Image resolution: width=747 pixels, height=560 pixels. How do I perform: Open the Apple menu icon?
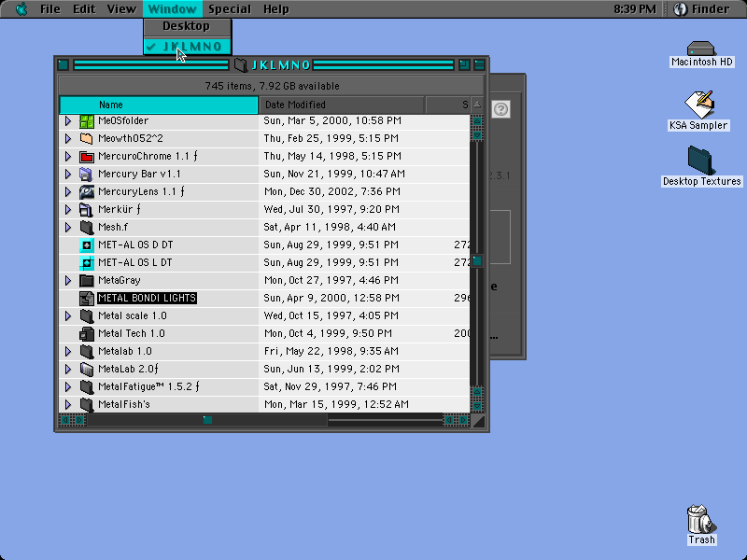(x=21, y=9)
